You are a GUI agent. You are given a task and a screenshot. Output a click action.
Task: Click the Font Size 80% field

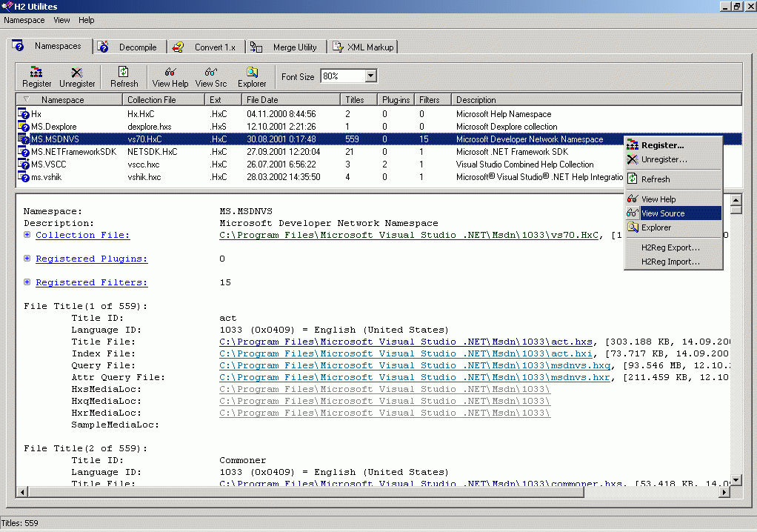[x=343, y=76]
